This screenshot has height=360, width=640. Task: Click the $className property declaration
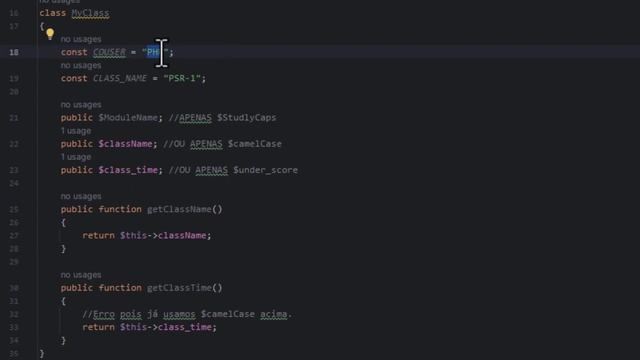[125, 144]
